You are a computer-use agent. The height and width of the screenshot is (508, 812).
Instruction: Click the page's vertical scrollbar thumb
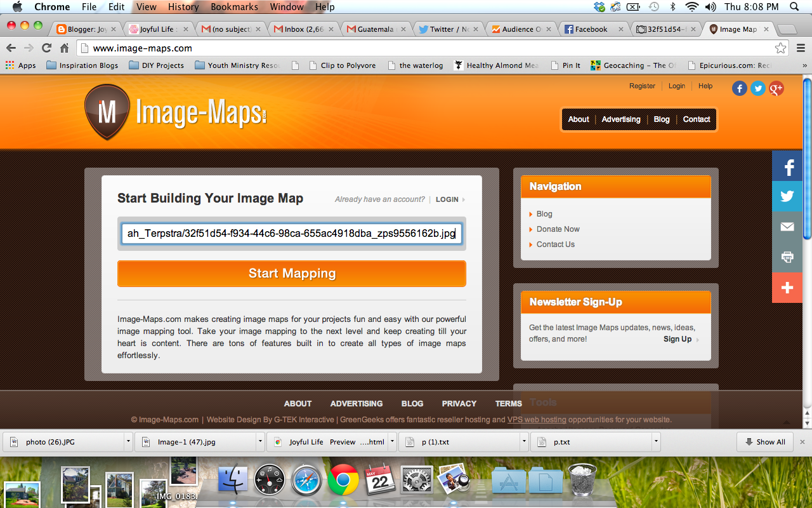coord(807,159)
